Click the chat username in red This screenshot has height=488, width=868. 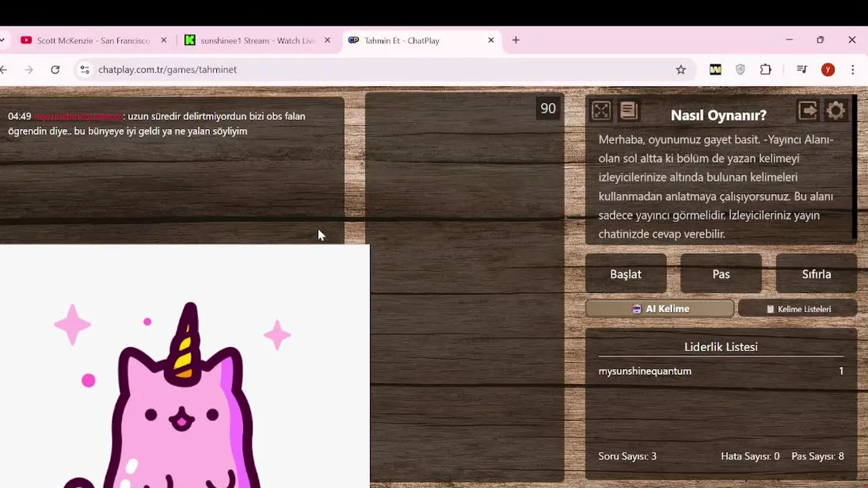(79, 116)
